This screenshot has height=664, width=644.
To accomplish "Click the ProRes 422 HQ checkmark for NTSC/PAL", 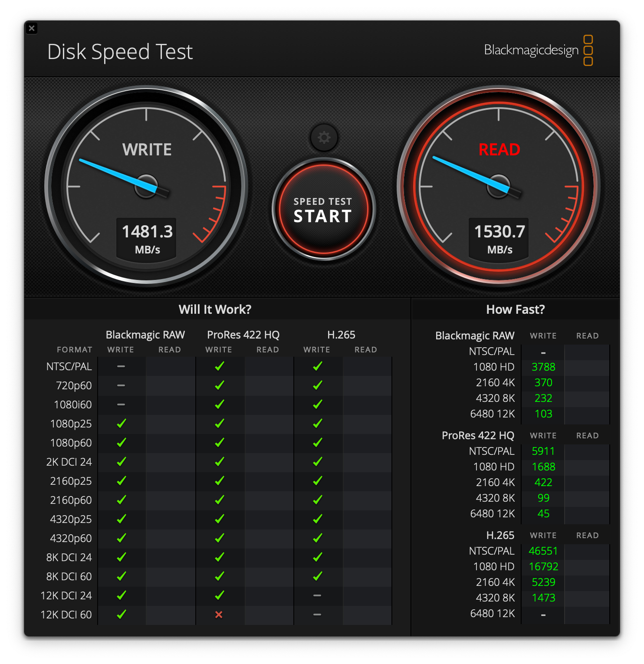I will pos(220,366).
